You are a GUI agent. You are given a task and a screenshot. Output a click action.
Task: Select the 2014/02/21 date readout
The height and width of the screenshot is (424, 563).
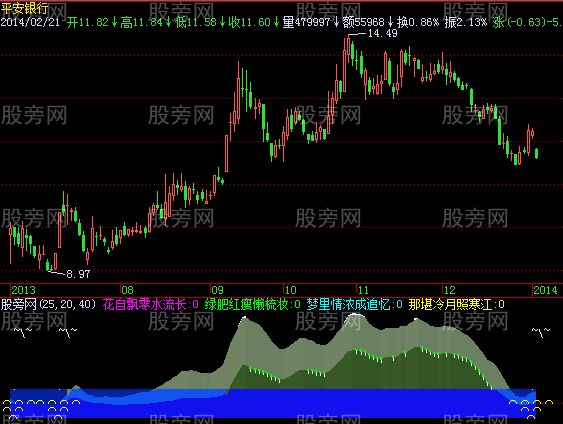pyautogui.click(x=30, y=22)
